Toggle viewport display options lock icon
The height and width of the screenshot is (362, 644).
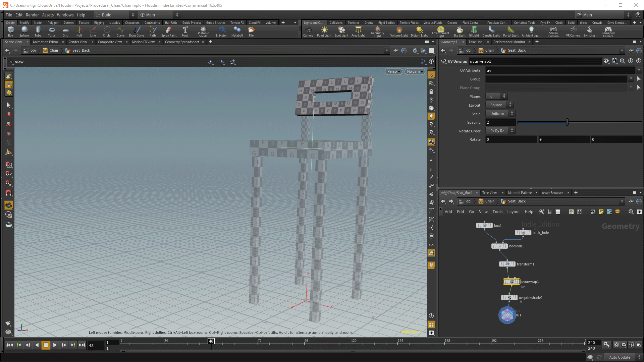coord(431,92)
